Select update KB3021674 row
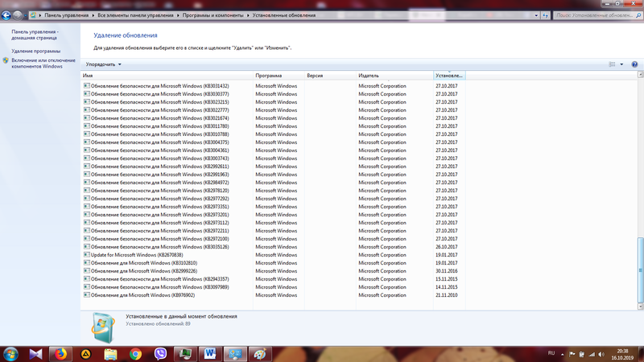This screenshot has height=362, width=644. (273, 118)
